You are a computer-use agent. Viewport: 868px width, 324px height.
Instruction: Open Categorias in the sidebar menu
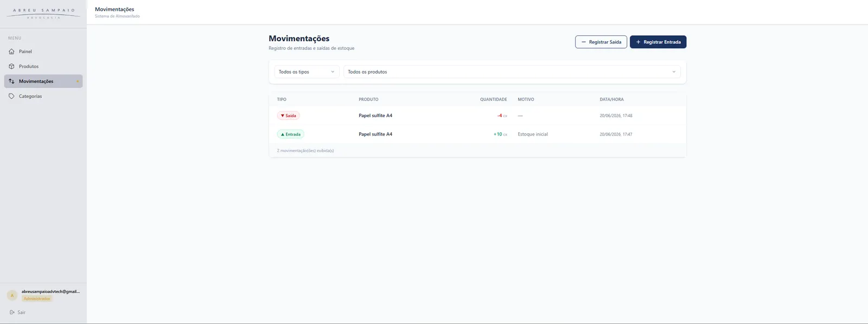pyautogui.click(x=43, y=96)
